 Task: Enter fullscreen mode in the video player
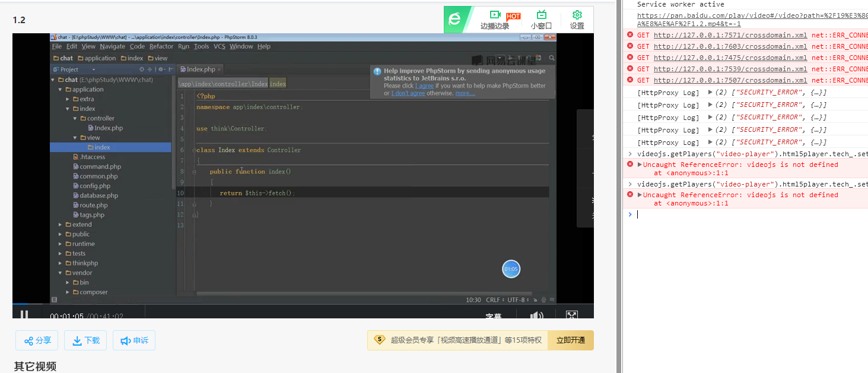(571, 316)
